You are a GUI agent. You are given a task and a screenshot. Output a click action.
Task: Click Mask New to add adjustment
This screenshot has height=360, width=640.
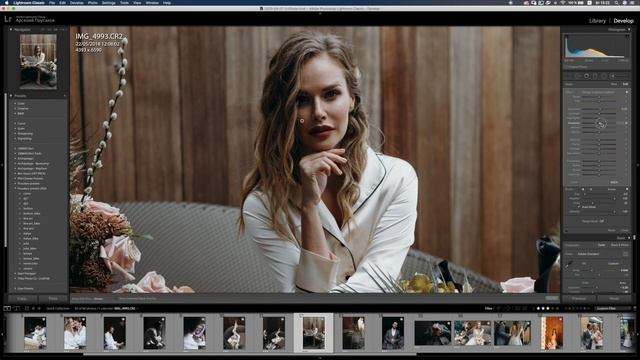(614, 84)
